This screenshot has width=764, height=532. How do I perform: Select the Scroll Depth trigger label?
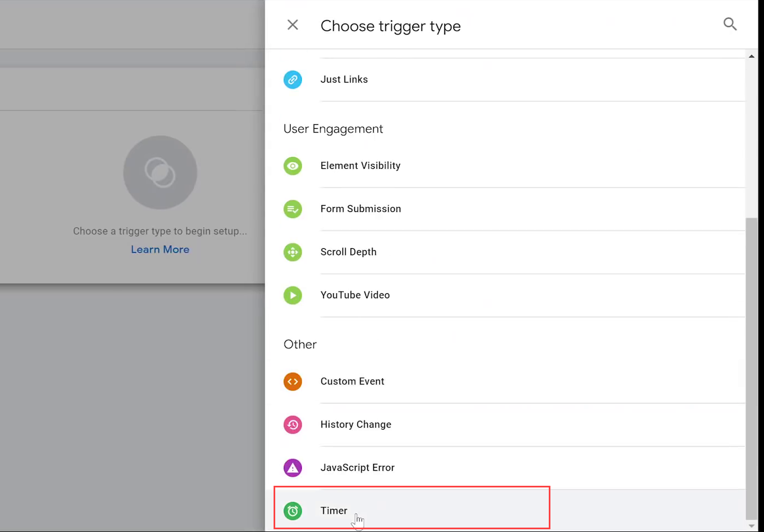(x=348, y=252)
